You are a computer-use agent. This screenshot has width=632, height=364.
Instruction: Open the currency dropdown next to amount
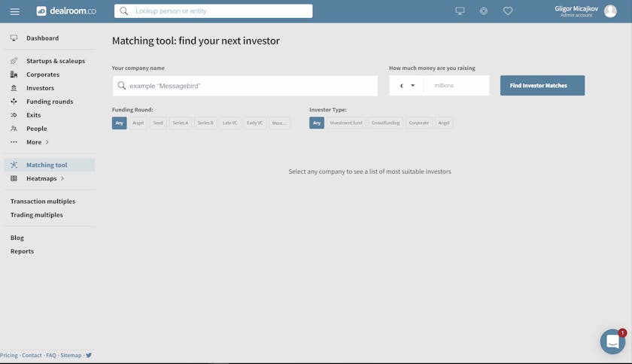[407, 86]
